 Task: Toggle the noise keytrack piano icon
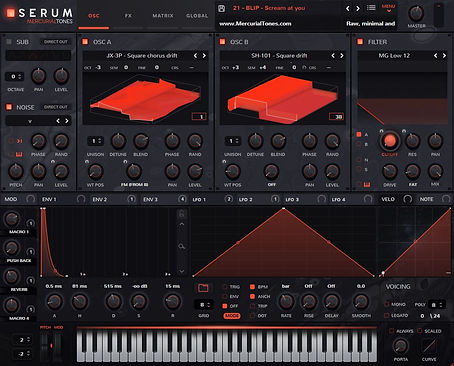pyautogui.click(x=19, y=154)
